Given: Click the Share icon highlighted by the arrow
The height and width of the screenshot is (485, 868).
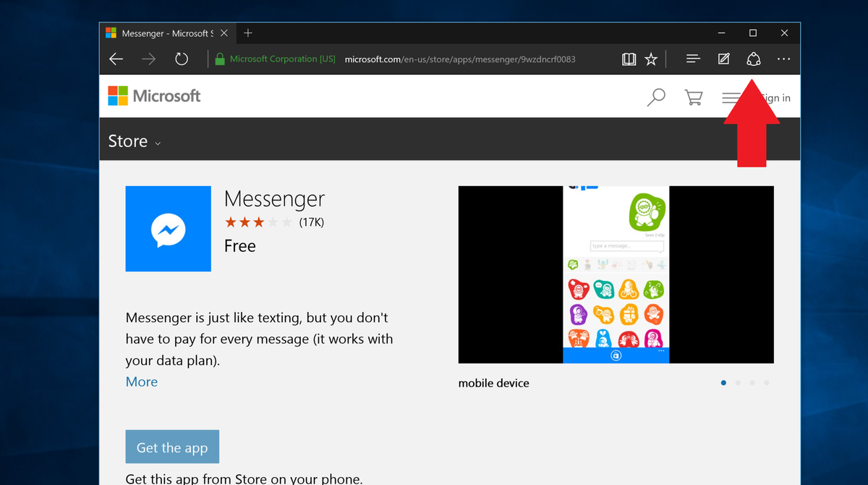Looking at the screenshot, I should [x=754, y=59].
